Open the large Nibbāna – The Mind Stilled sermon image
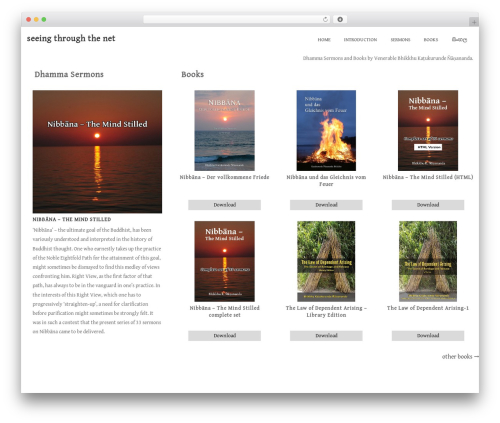 click(x=97, y=151)
